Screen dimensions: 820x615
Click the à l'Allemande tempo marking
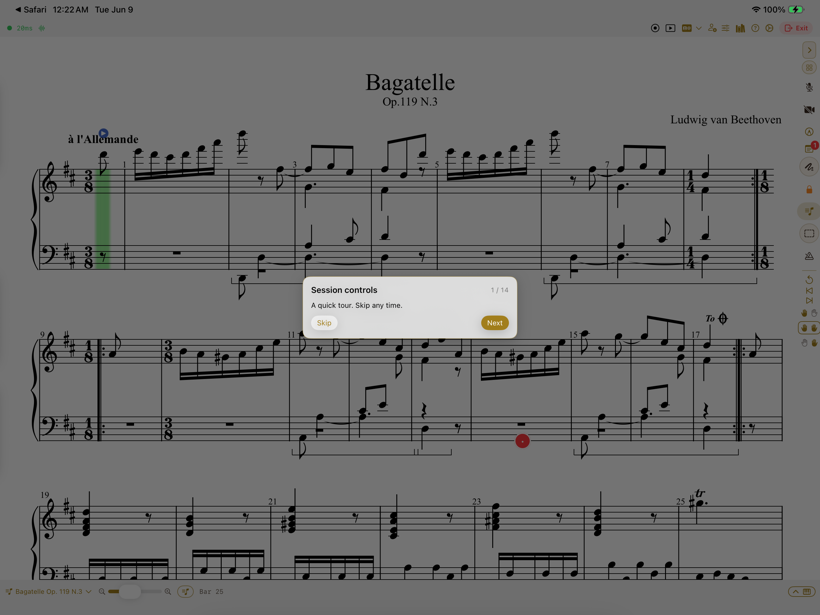pos(103,139)
